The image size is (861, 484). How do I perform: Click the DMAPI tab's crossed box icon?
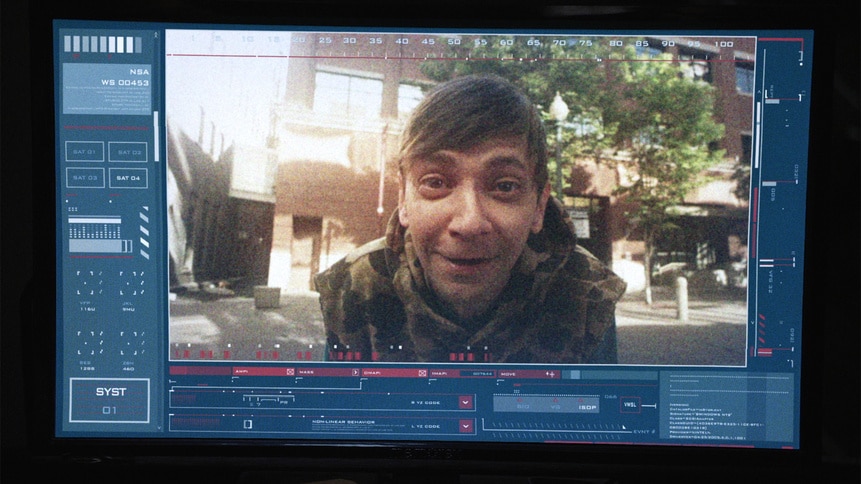pyautogui.click(x=422, y=373)
